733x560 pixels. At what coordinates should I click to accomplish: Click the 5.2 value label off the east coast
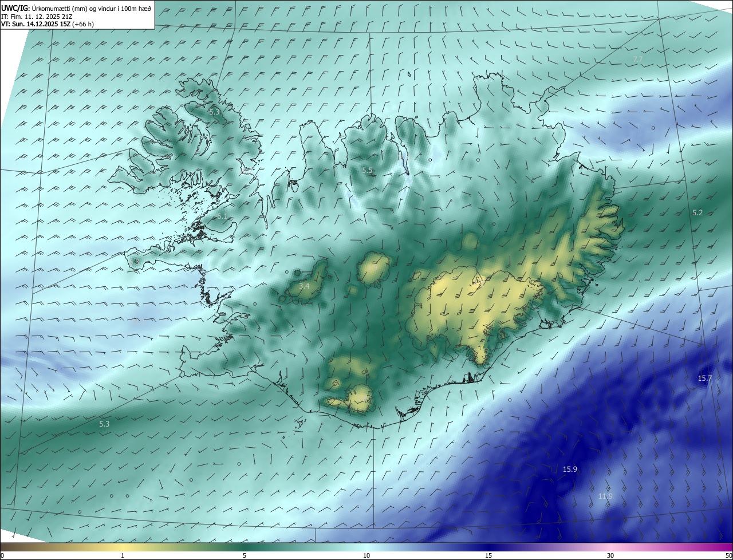[x=697, y=212]
